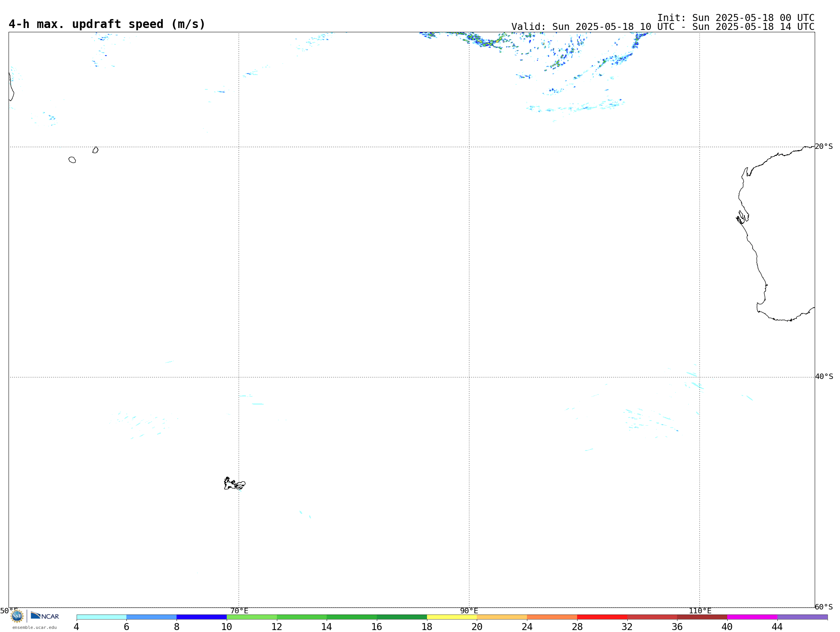The height and width of the screenshot is (632, 840).
Task: Click the orange 24-28 color swatch
Action: [552, 617]
